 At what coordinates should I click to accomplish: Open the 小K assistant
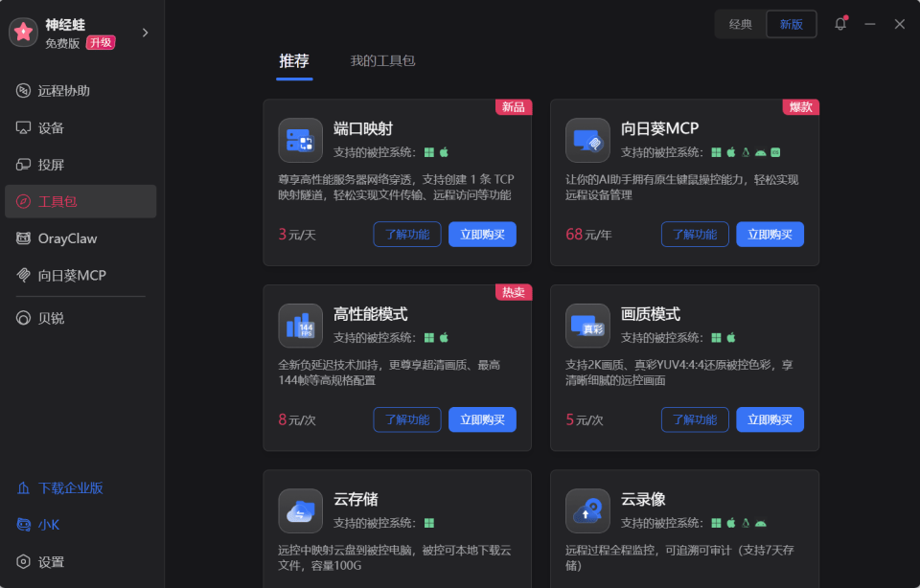[x=38, y=525]
